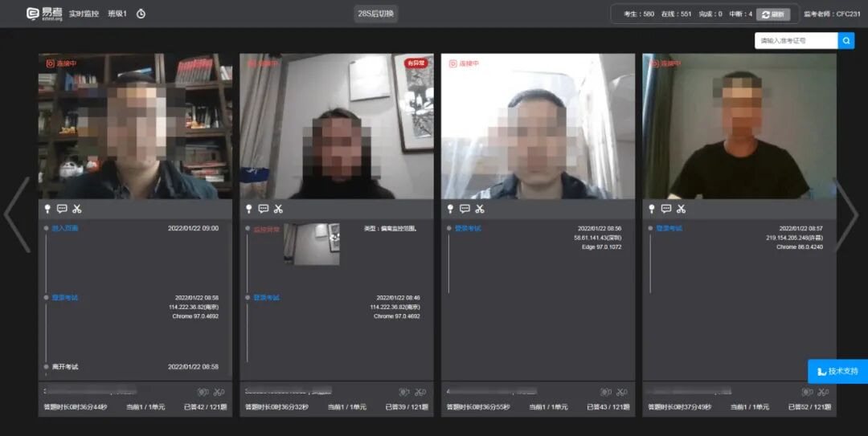Click the blue entry link dated 2022/01/22 09:00
This screenshot has width=868, height=436.
point(65,228)
